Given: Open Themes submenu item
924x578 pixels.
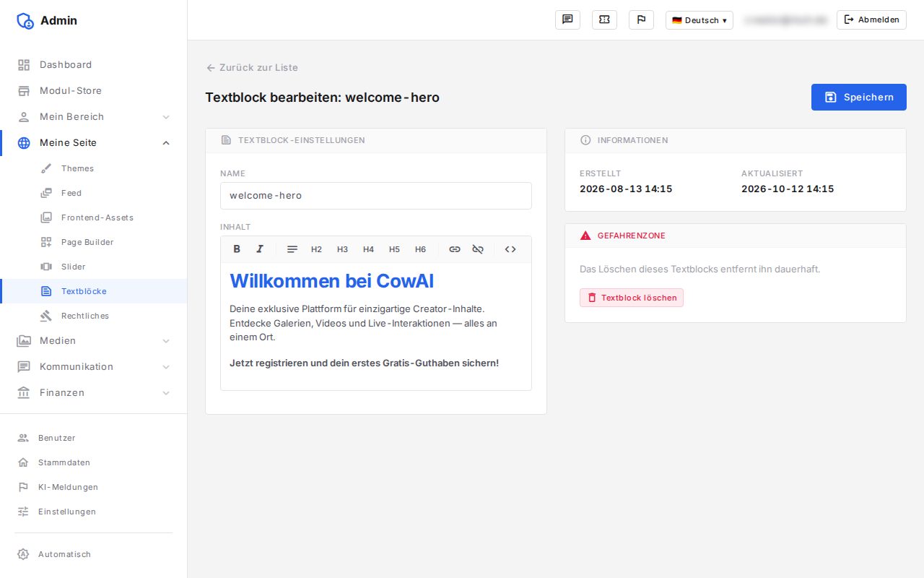Looking at the screenshot, I should [x=94, y=168].
